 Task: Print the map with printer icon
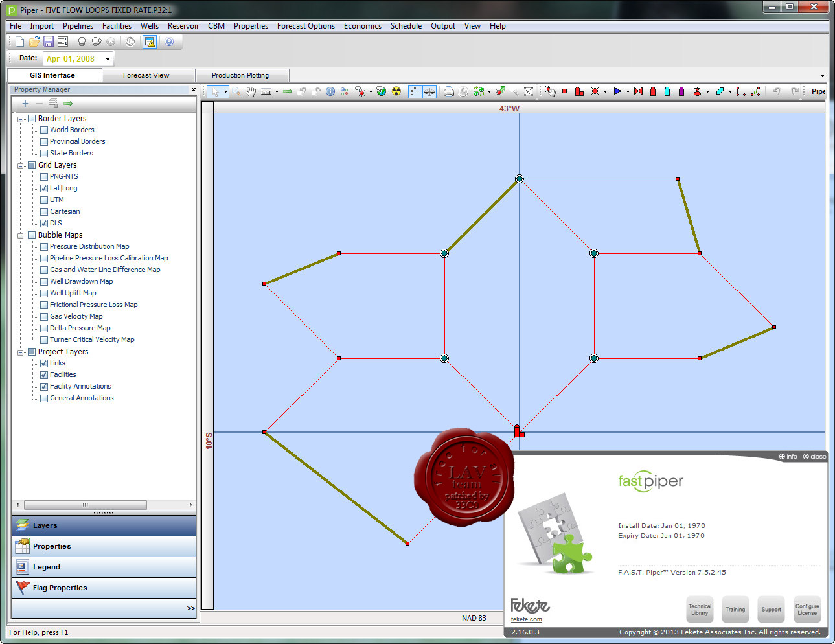click(x=448, y=91)
